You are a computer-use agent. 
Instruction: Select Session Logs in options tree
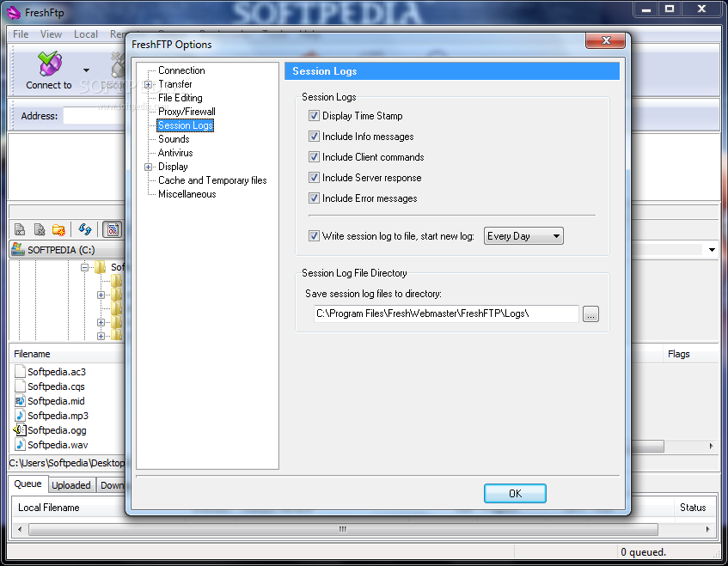pyautogui.click(x=186, y=125)
